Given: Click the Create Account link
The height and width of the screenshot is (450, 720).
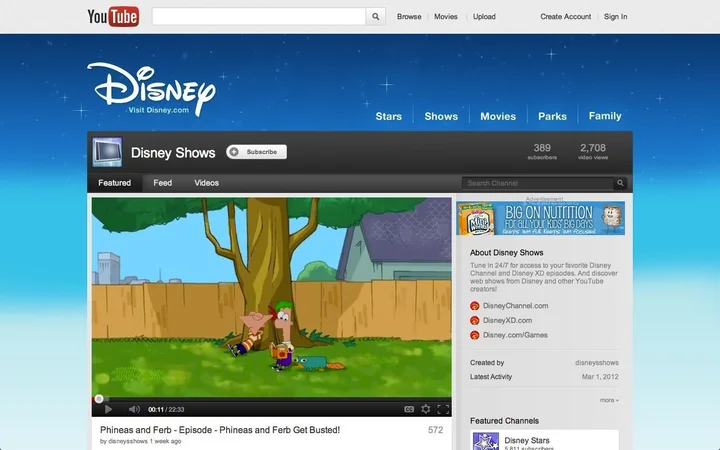Looking at the screenshot, I should coord(565,17).
